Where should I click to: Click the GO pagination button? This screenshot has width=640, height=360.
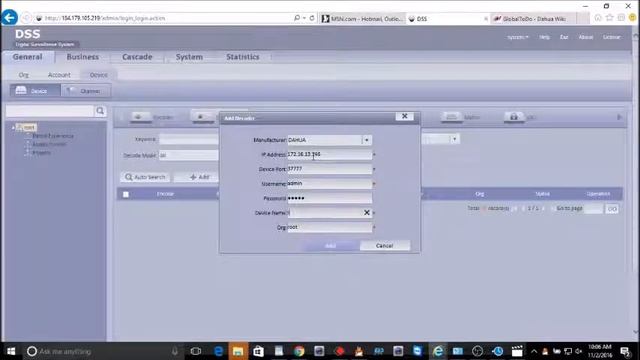click(612, 209)
